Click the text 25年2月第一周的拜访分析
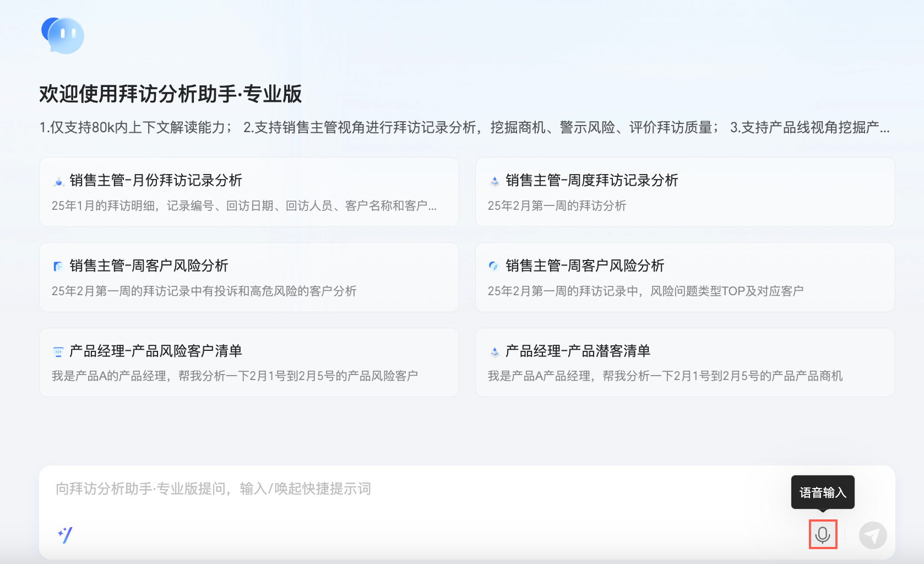The width and height of the screenshot is (924, 564). pyautogui.click(x=557, y=206)
